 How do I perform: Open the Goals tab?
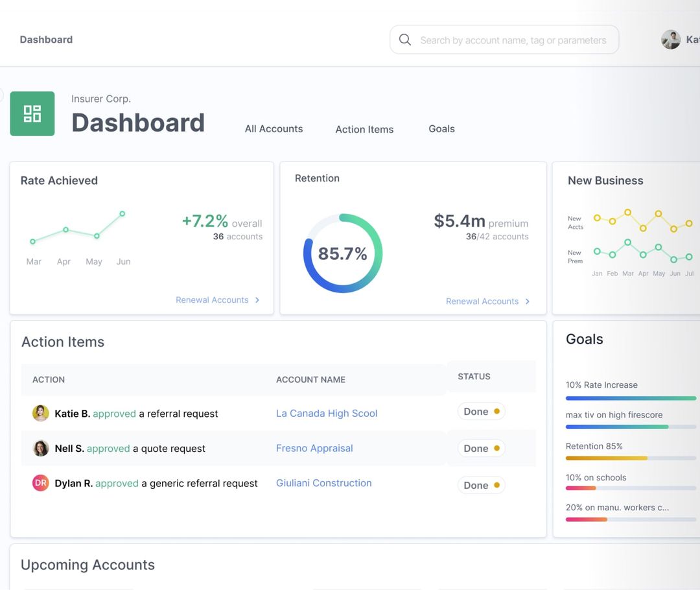(441, 129)
